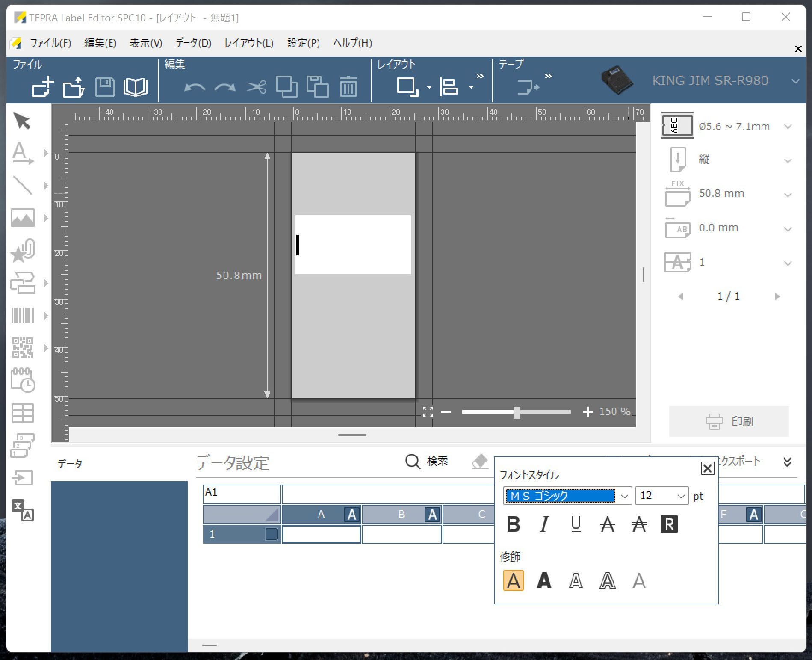
Task: Open the Ø5.6 ~ 7.1mm tape width dropdown
Action: coord(788,127)
